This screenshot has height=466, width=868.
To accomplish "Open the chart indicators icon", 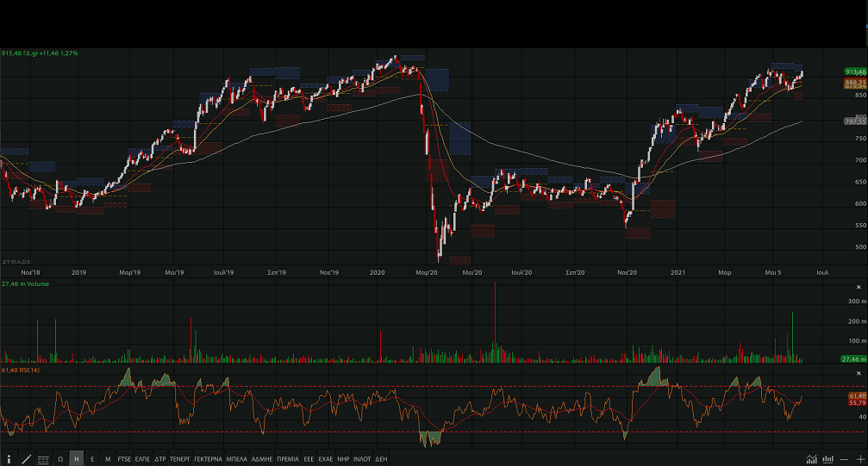I will click(811, 459).
